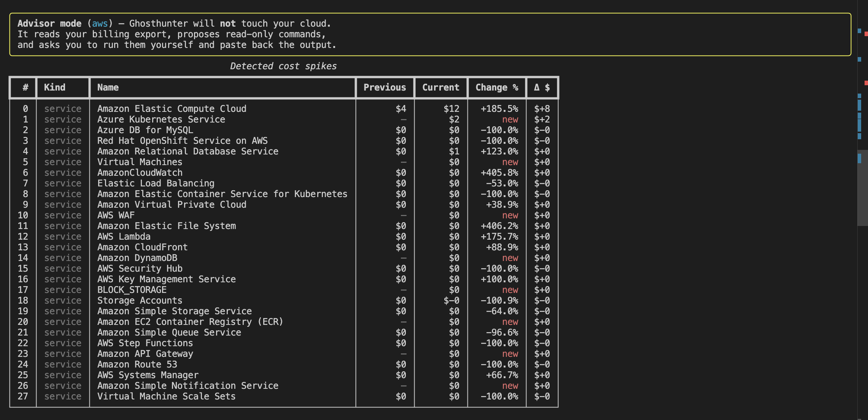Click "Amazon Route 53" service name
The image size is (868, 420).
click(137, 364)
